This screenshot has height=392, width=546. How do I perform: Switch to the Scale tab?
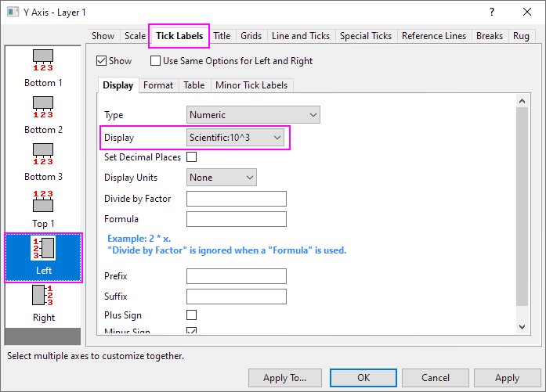coord(135,36)
